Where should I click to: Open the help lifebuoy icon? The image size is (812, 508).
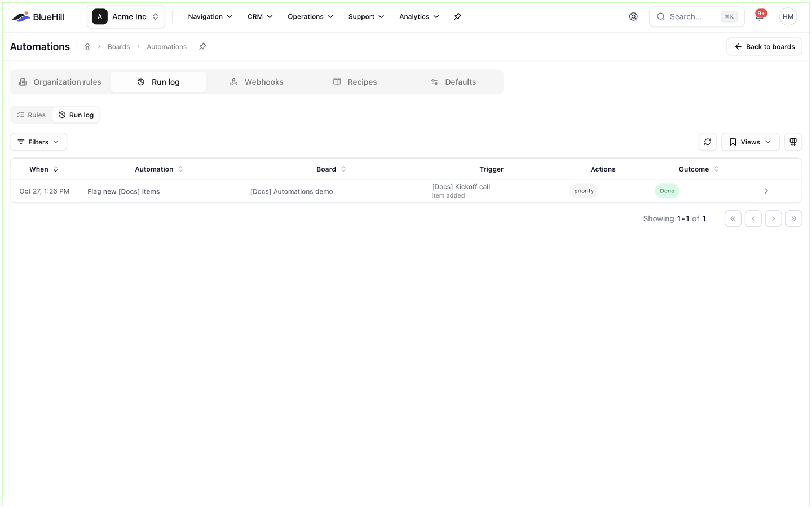(633, 17)
